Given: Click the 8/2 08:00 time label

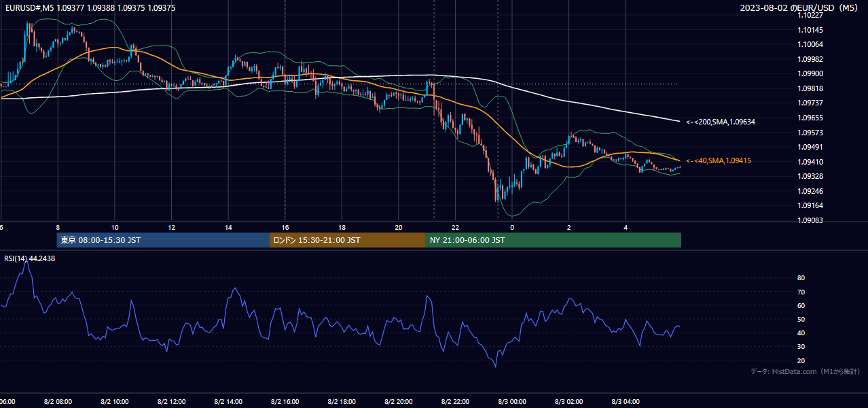Looking at the screenshot, I should [58, 402].
